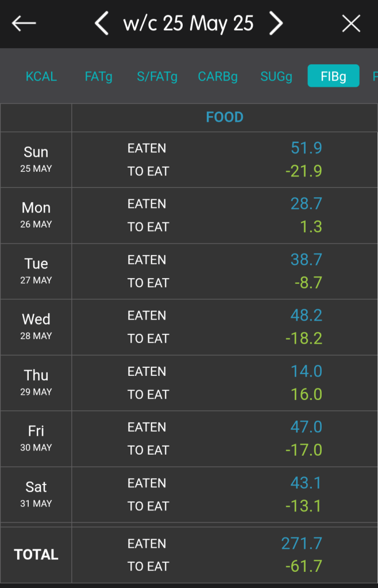Select the Tue 27 May day
This screenshot has height=588, width=378.
(36, 271)
